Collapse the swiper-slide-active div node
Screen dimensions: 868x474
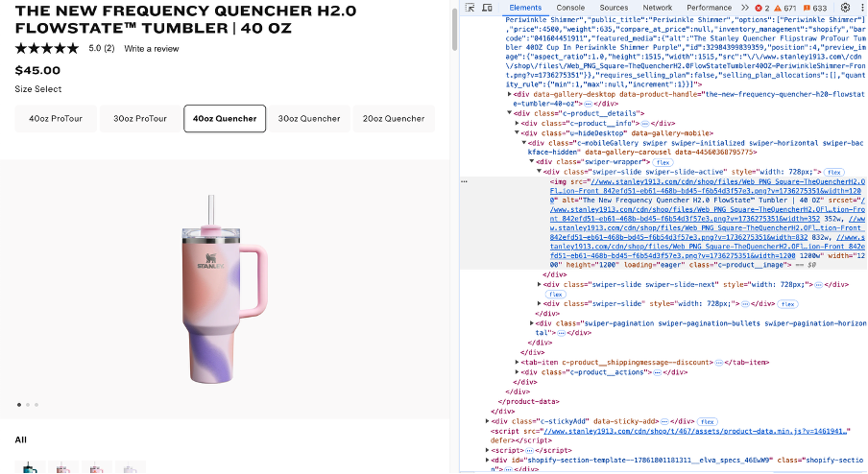540,172
